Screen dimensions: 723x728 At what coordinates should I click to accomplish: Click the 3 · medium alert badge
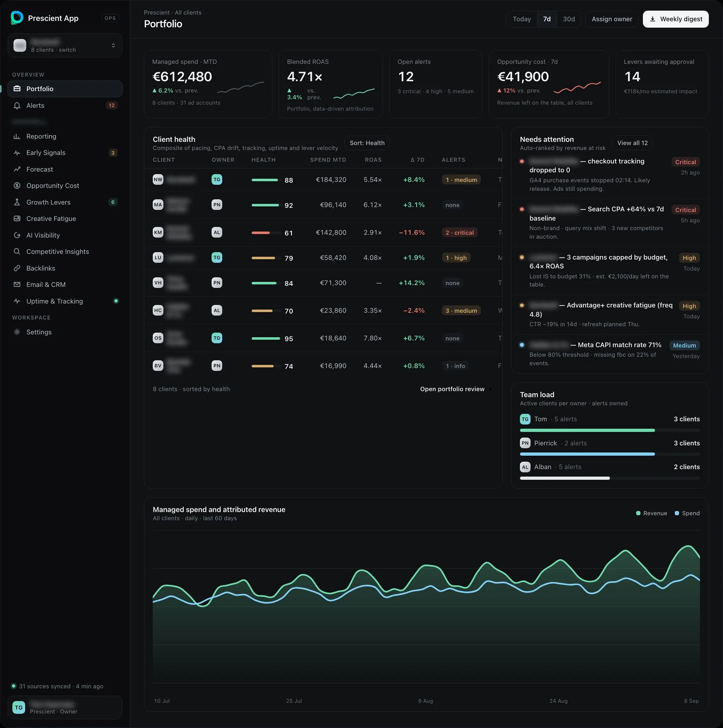[x=461, y=311]
